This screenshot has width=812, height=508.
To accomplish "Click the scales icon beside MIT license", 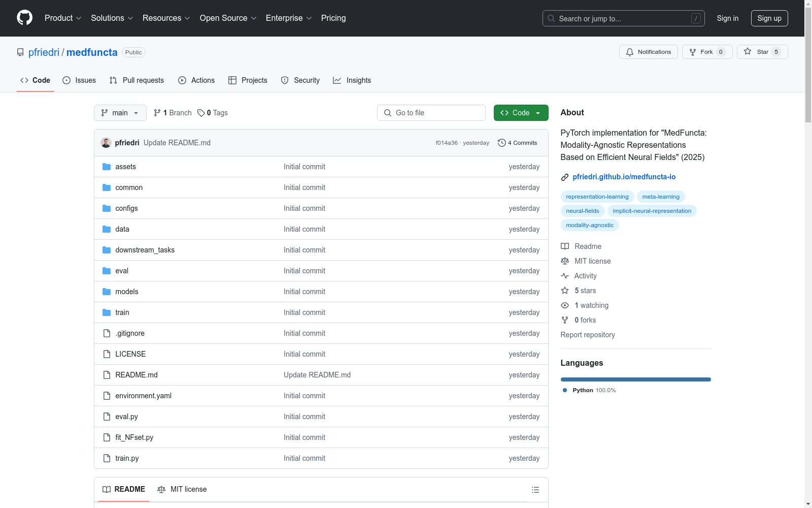I will pyautogui.click(x=565, y=261).
